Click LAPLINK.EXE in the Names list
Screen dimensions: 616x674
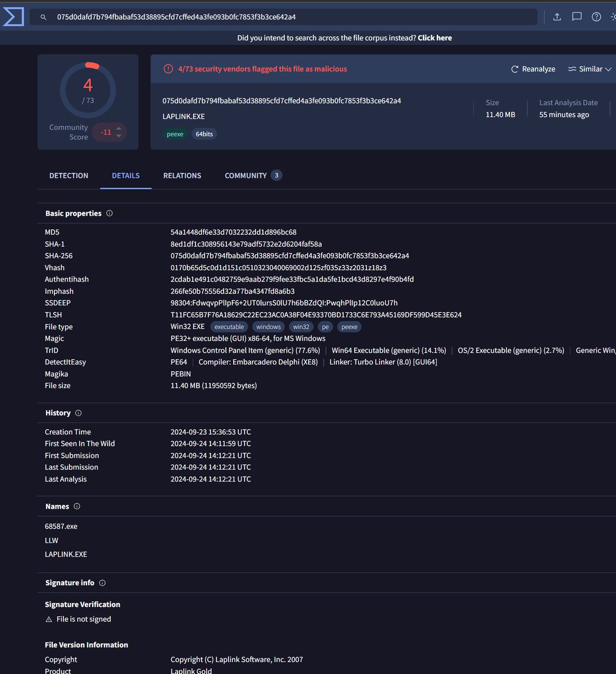point(66,554)
